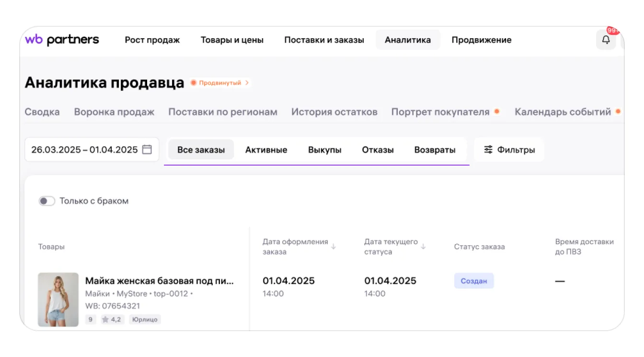
Task: Open the "Воронка продаж" section
Action: [114, 112]
